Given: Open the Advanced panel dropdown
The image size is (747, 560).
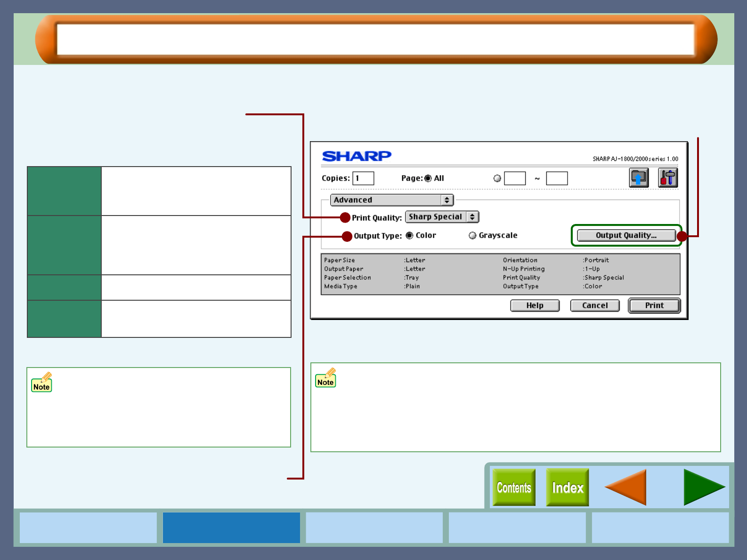Looking at the screenshot, I should 392,200.
